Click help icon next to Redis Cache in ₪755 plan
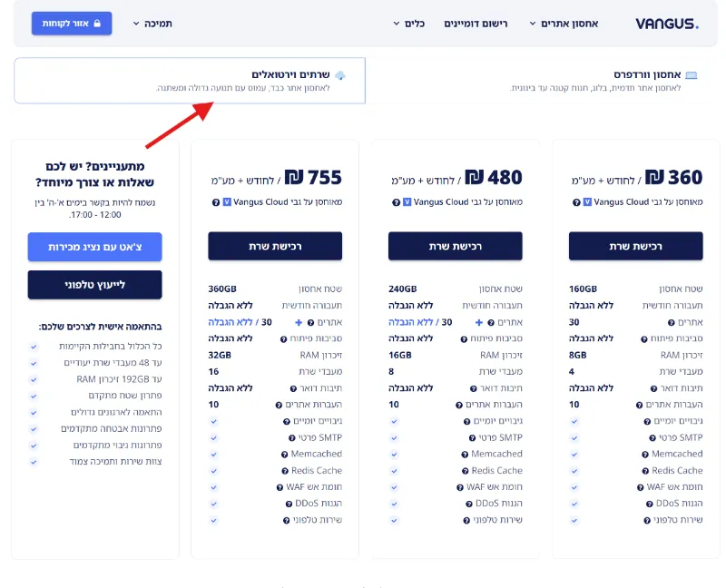726x588 pixels. coord(285,471)
